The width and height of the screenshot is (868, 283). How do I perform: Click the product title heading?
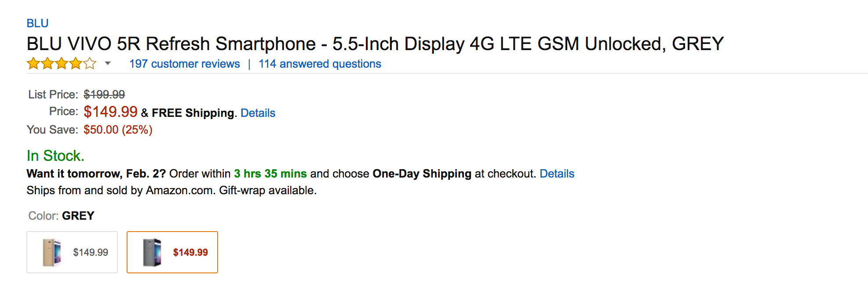tap(375, 44)
